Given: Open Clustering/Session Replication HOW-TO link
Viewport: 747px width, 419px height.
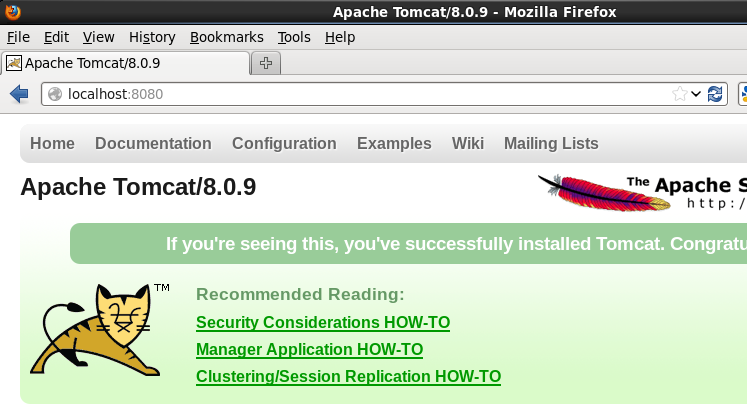Looking at the screenshot, I should 348,377.
